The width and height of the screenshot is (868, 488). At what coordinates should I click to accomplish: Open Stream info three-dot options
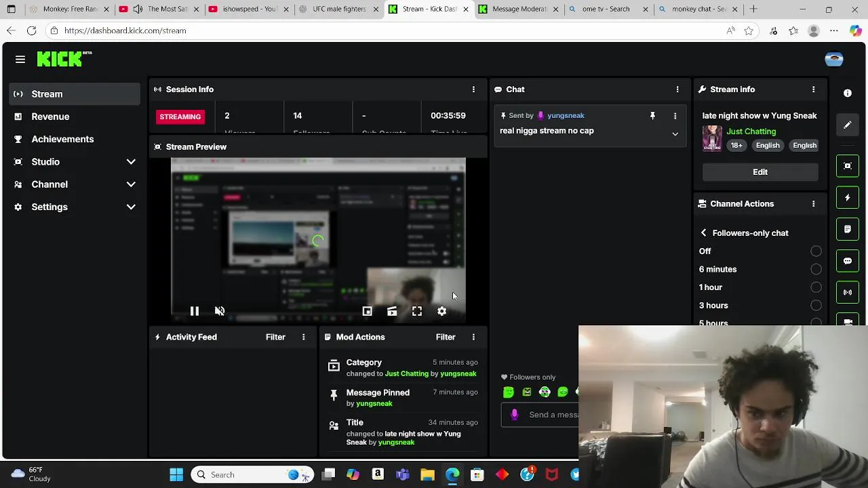pyautogui.click(x=813, y=89)
